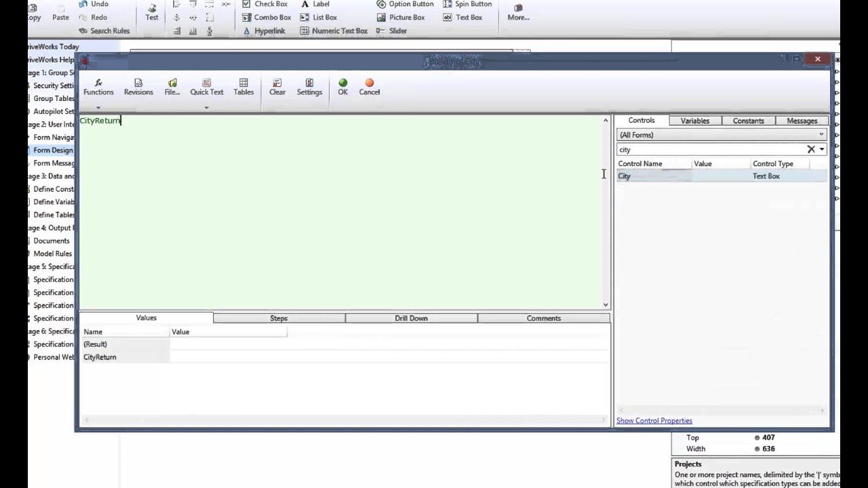Sort by the Control Type column header

pyautogui.click(x=781, y=163)
